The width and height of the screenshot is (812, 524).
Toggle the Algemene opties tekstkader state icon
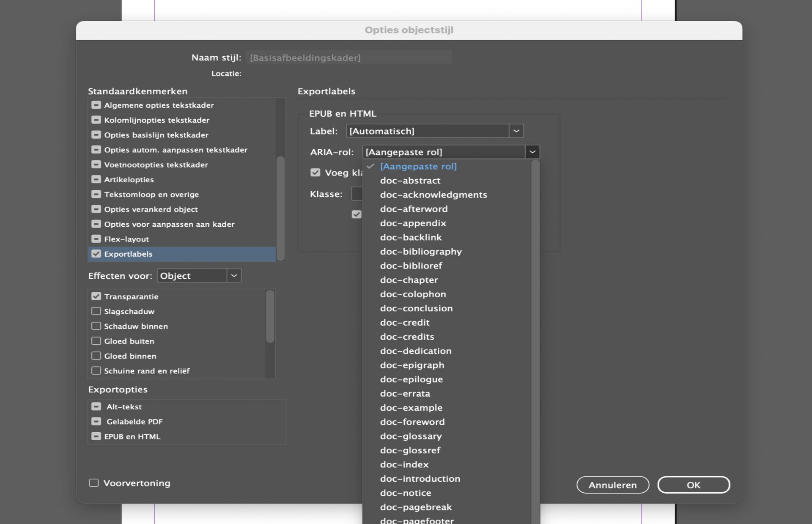tap(96, 105)
